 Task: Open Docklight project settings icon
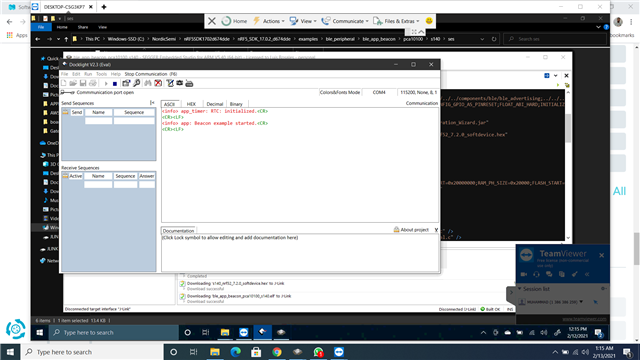click(126, 83)
